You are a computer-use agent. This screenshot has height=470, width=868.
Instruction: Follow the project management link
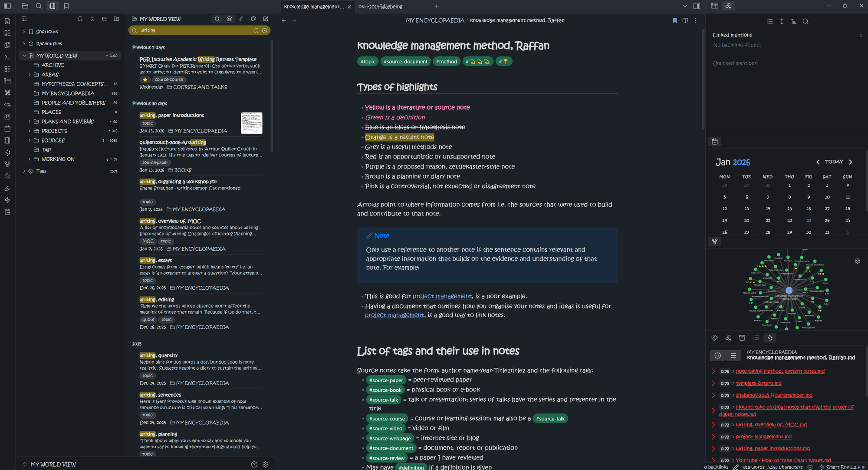tap(442, 296)
